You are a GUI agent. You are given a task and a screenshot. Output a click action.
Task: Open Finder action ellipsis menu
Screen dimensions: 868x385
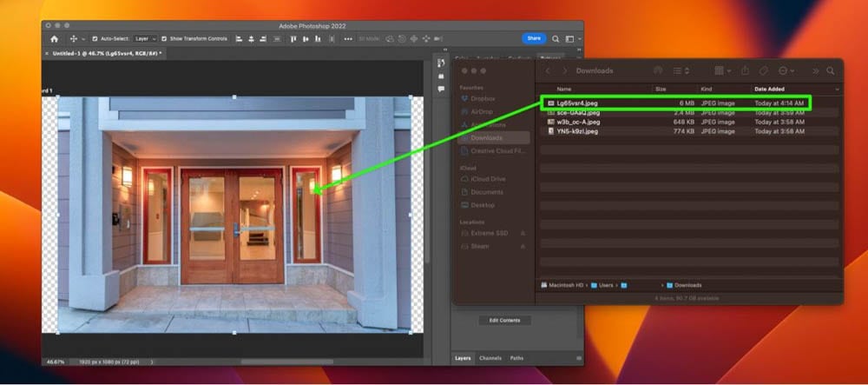click(786, 71)
